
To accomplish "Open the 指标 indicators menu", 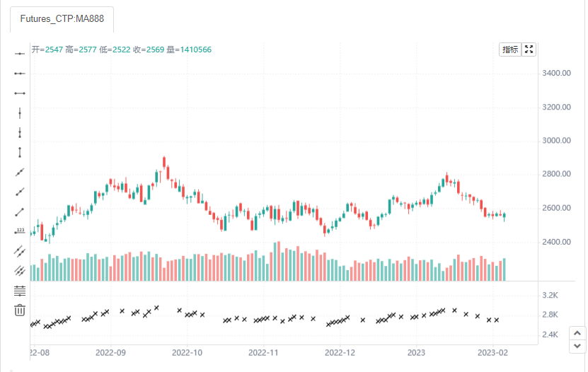I will click(x=510, y=50).
